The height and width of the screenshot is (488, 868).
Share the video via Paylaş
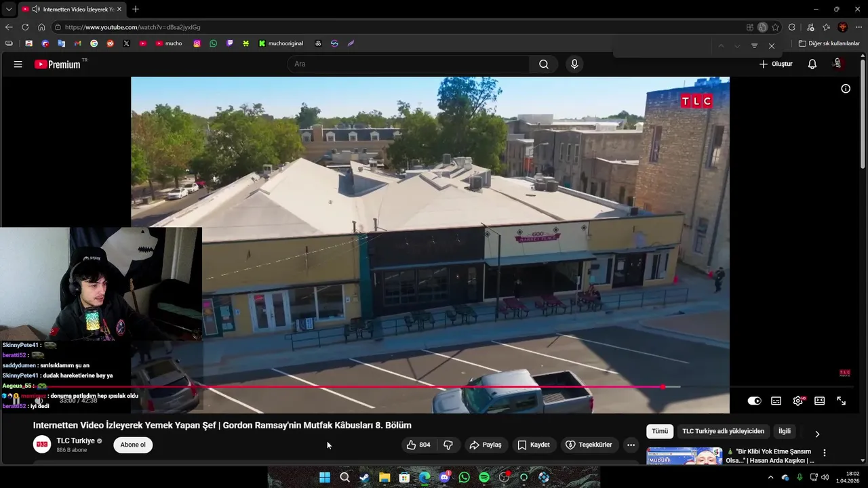[x=486, y=445]
